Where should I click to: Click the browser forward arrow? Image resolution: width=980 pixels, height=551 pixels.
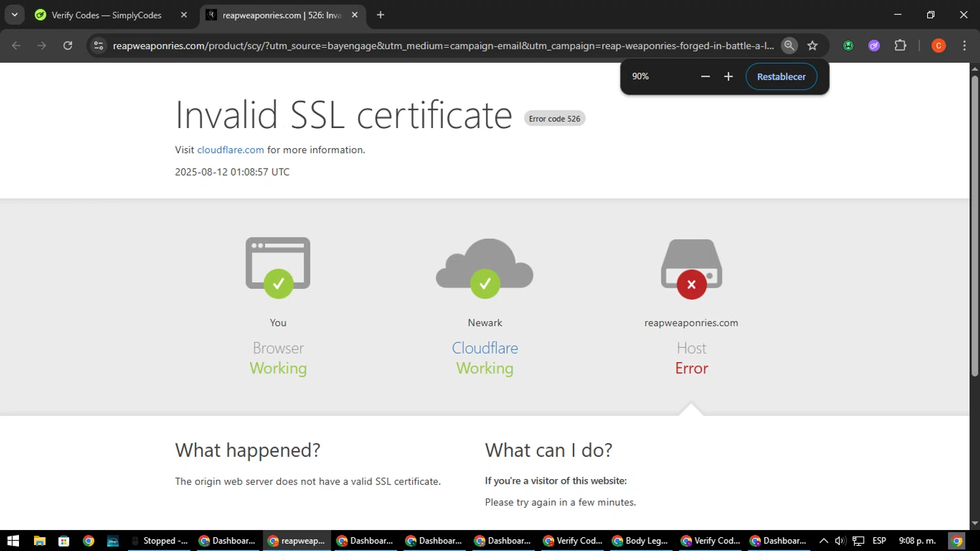pyautogui.click(x=42, y=46)
